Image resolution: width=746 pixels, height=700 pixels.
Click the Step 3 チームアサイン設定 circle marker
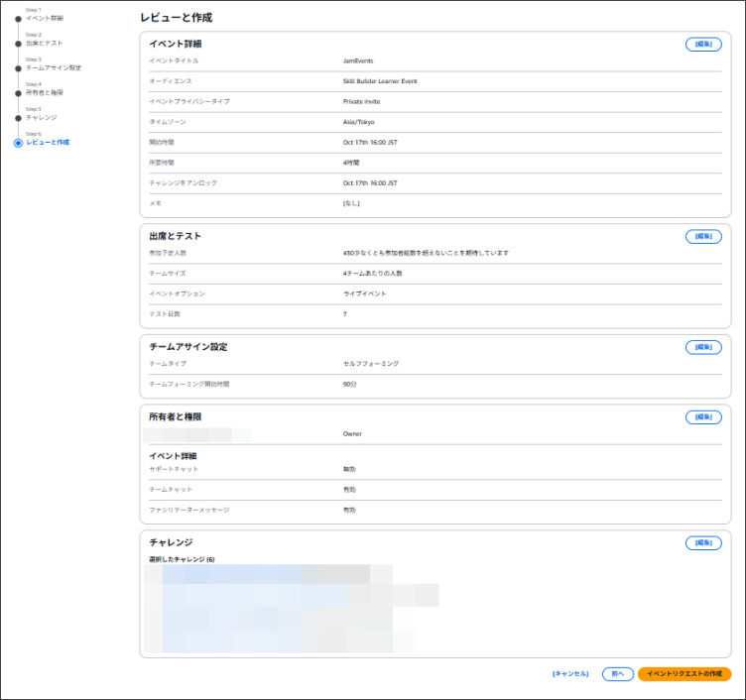click(x=18, y=68)
